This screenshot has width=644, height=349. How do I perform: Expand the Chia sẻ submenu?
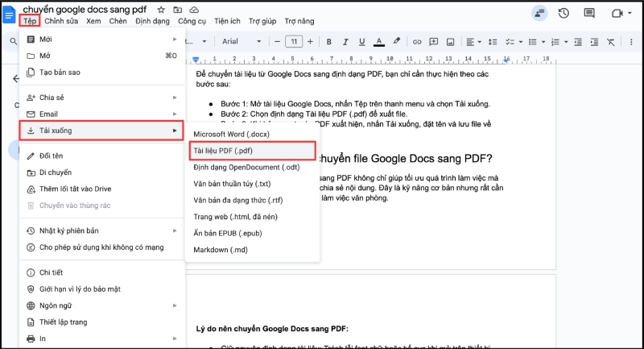(x=102, y=98)
